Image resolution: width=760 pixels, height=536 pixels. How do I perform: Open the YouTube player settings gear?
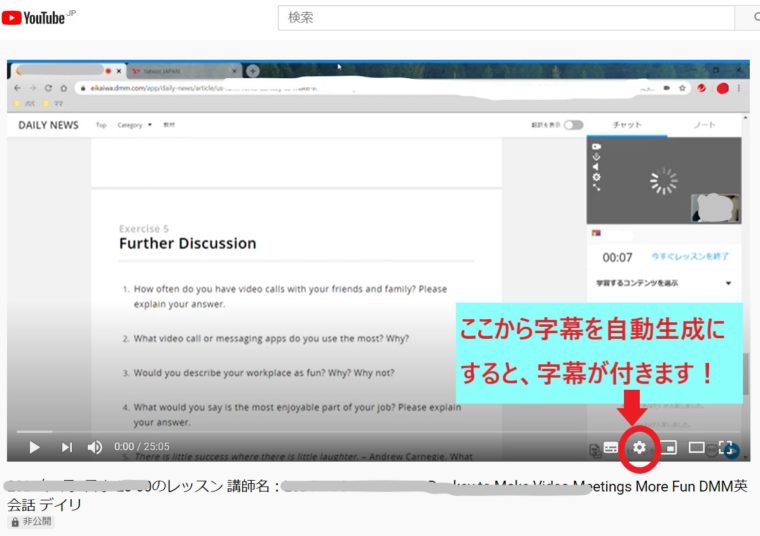tap(639, 447)
